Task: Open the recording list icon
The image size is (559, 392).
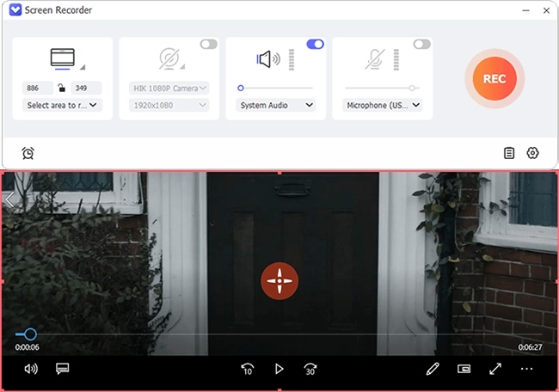Action: (509, 153)
